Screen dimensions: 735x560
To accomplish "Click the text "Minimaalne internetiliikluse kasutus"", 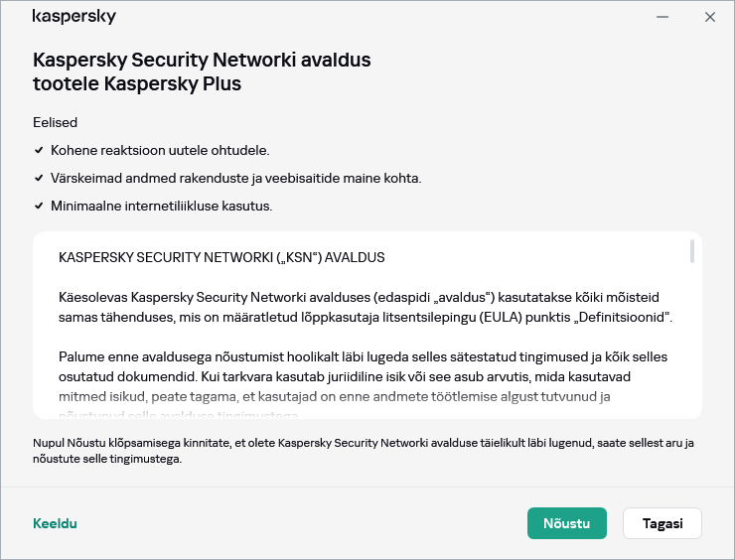I will pyautogui.click(x=161, y=206).
